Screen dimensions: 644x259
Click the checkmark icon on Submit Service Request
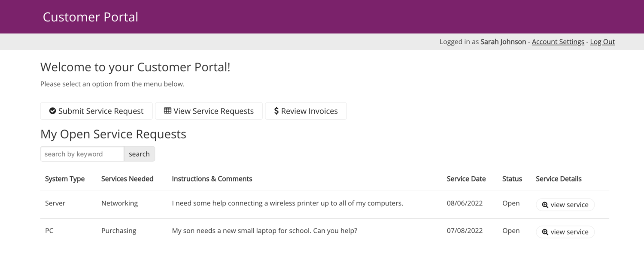point(52,111)
